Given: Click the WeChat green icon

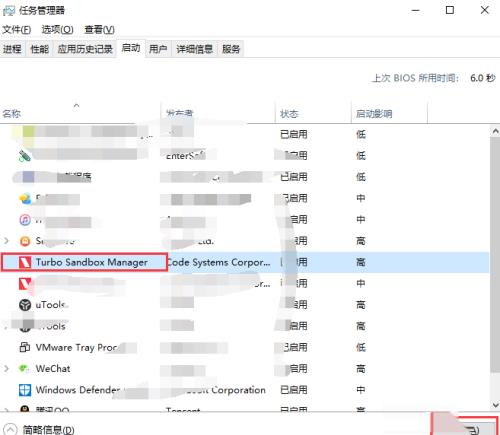Looking at the screenshot, I should [24, 369].
